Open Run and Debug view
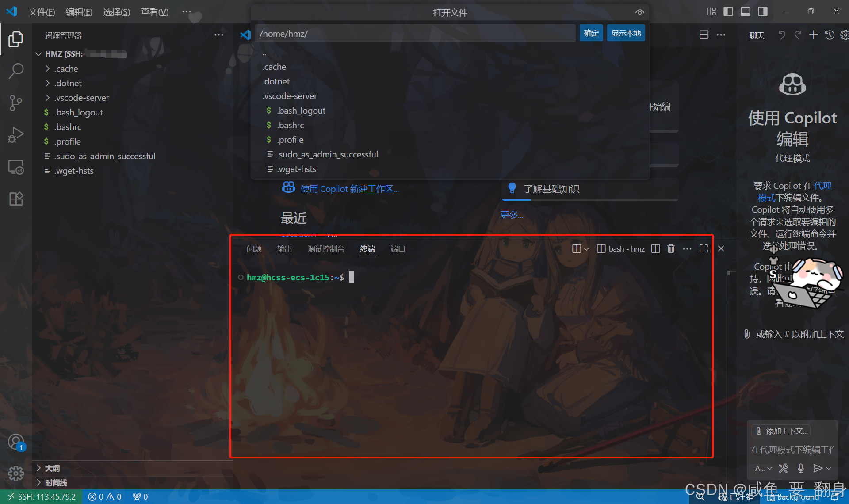This screenshot has width=849, height=504. click(x=16, y=135)
